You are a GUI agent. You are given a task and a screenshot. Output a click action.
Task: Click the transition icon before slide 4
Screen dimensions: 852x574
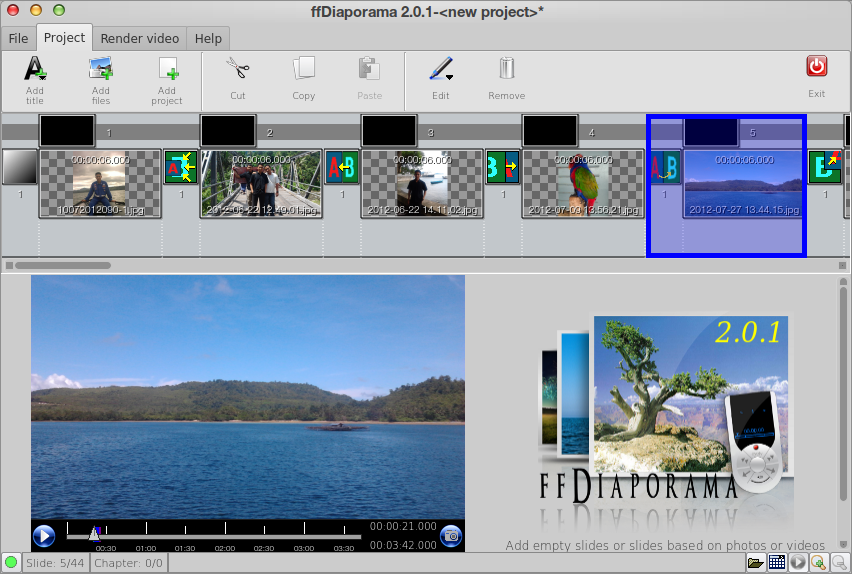(503, 167)
